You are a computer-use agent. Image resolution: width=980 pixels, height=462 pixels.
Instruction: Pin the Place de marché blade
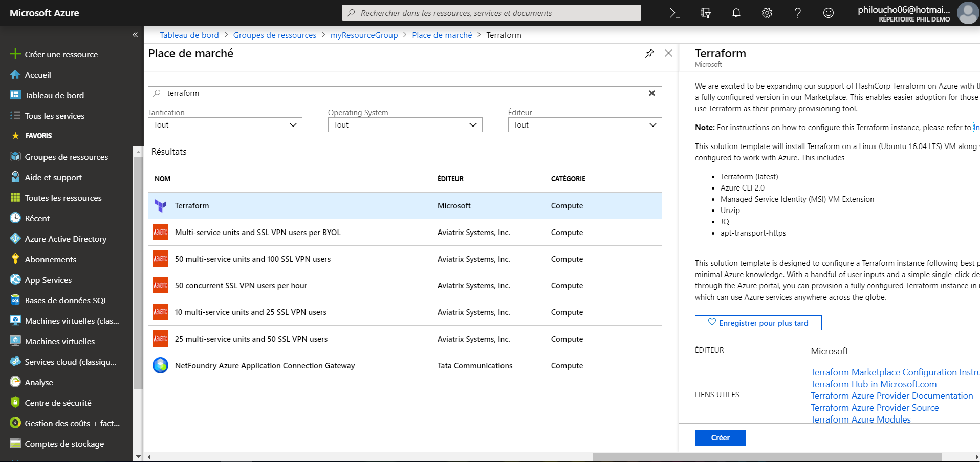click(649, 53)
